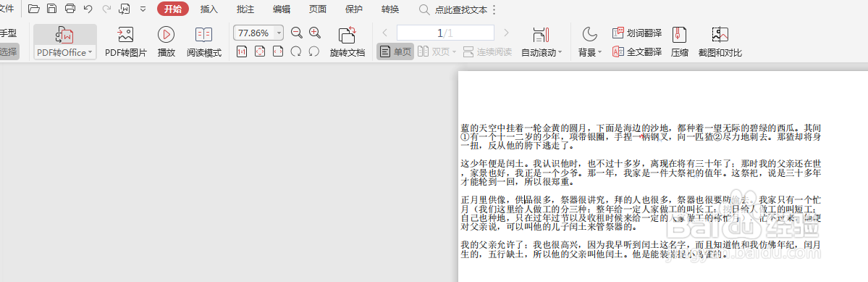Viewport: 868px width, 282px height.
Task: Switch to the 编辑 tab
Action: (x=281, y=9)
